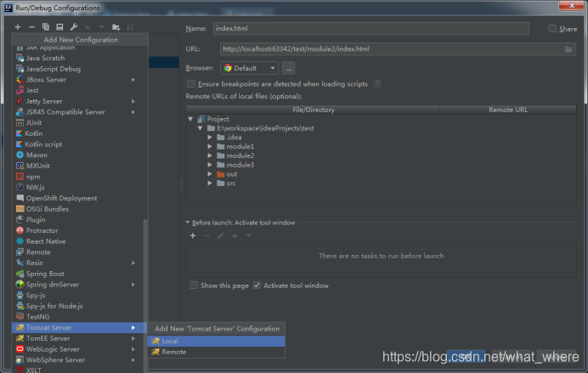This screenshot has height=373, width=588.
Task: Select OSGi Bundles entry
Action: [80, 209]
